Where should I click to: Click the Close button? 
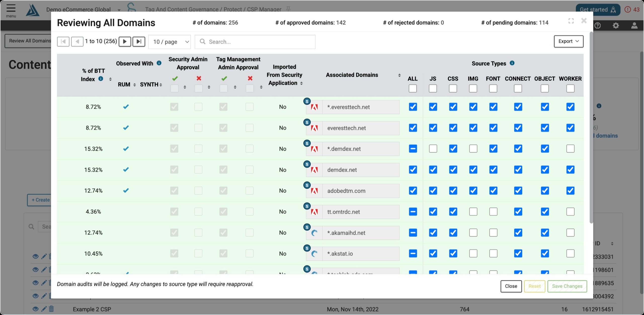tap(511, 286)
